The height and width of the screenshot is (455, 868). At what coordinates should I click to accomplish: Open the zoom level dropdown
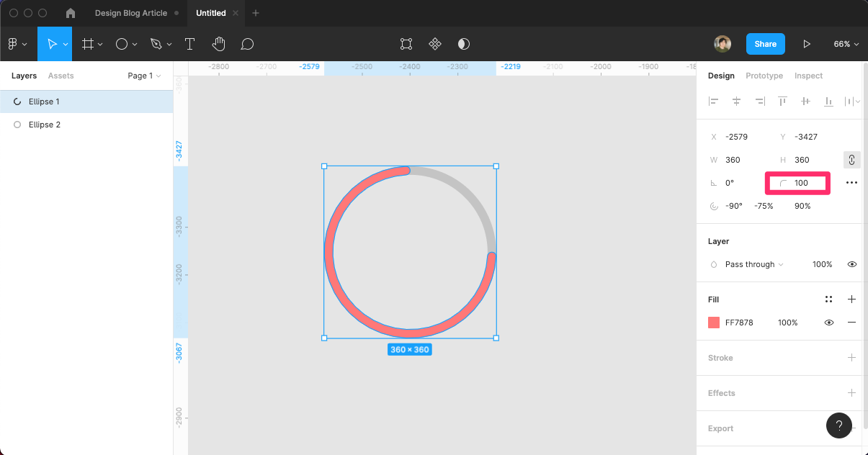[846, 44]
